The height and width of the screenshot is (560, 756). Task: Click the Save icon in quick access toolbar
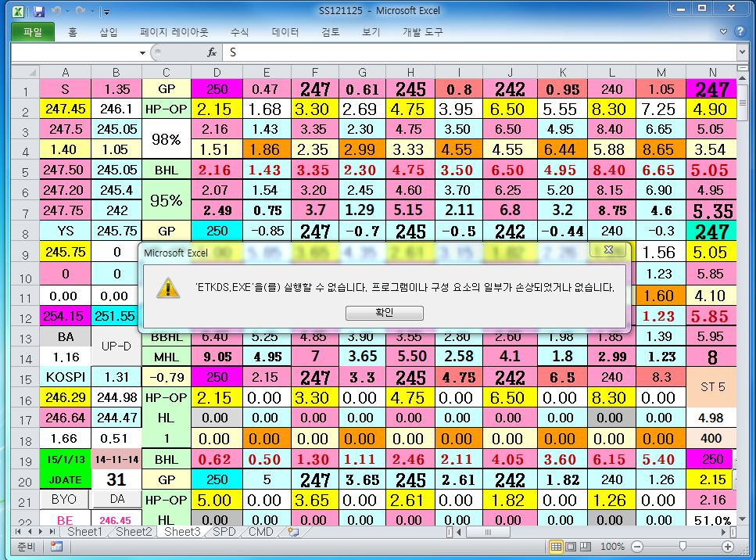tap(39, 12)
